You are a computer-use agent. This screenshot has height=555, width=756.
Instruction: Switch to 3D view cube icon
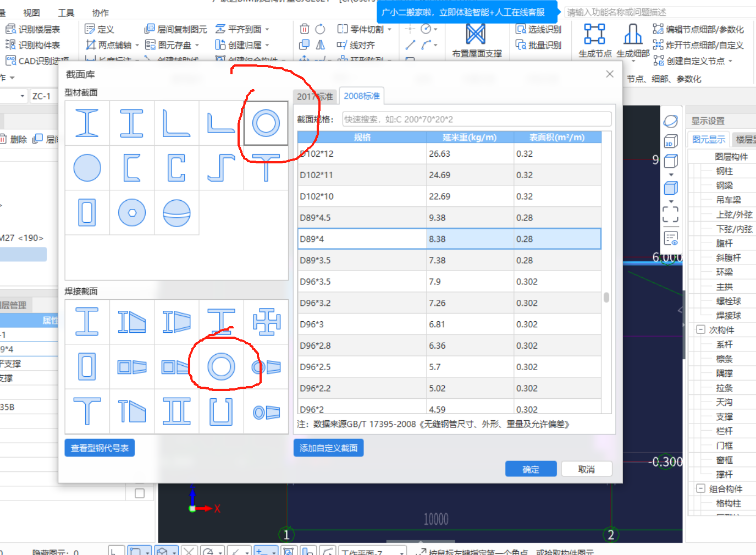click(x=670, y=141)
